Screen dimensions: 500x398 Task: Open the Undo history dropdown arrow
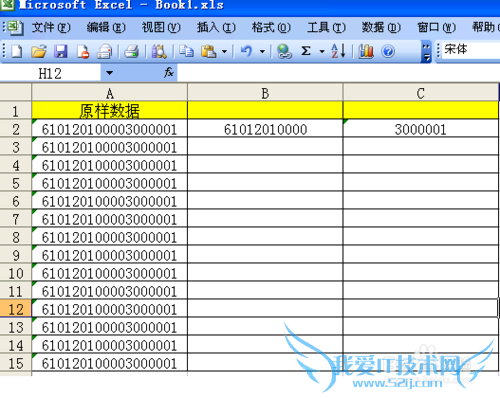coord(262,52)
